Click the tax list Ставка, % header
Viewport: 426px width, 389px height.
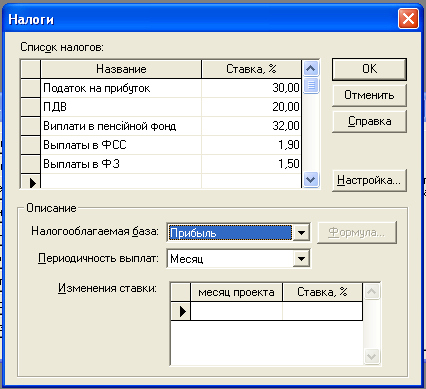pos(251,69)
